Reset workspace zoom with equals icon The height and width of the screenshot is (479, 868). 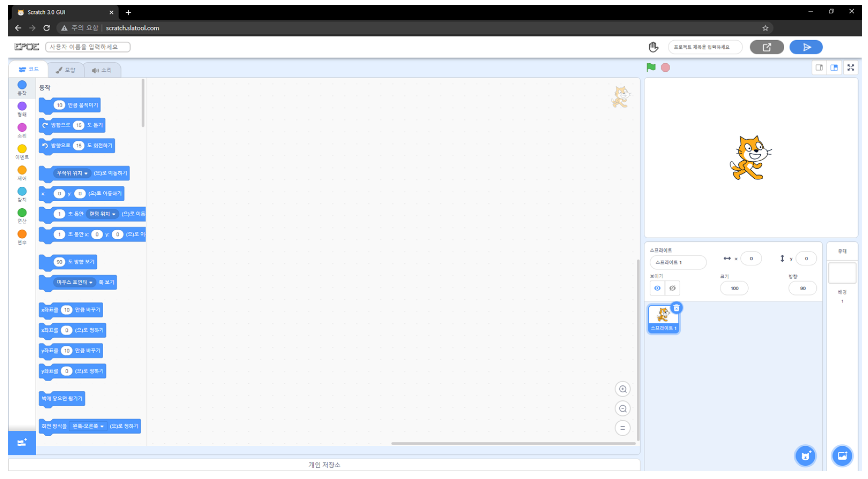coord(622,428)
